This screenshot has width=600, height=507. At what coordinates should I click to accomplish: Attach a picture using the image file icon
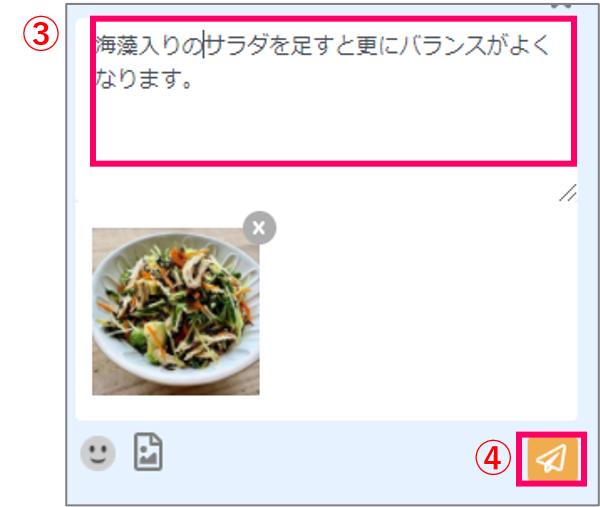(148, 452)
